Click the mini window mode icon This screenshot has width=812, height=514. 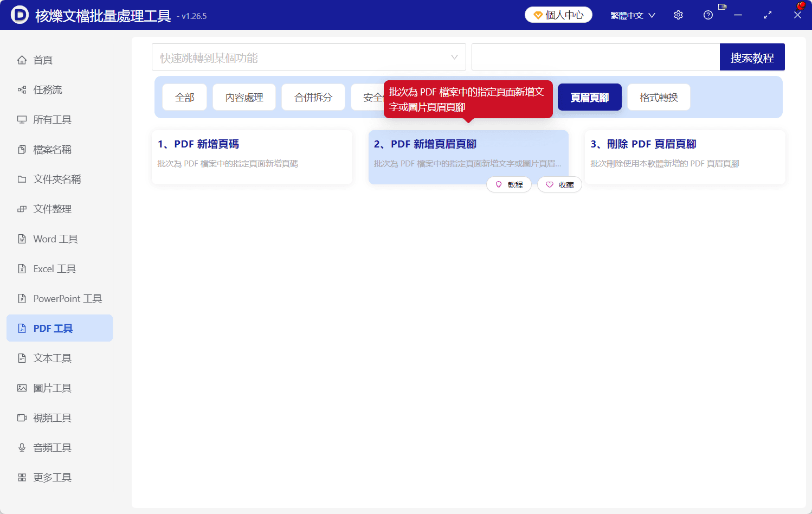722,7
